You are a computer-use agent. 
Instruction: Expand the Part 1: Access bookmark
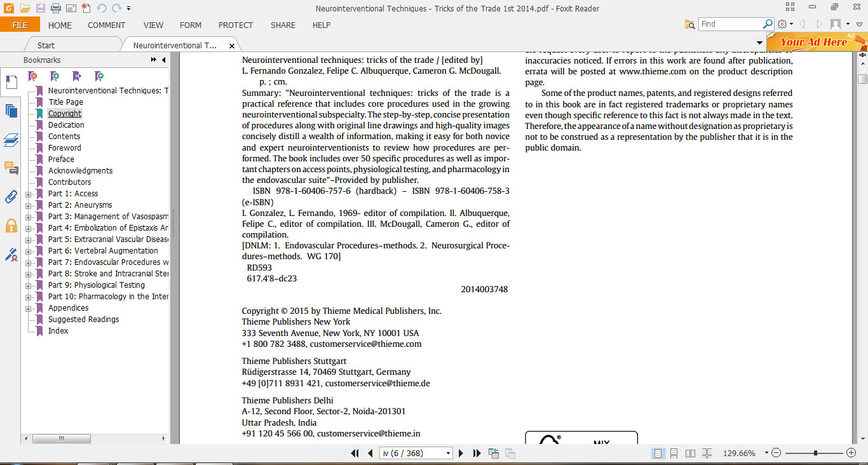click(28, 194)
